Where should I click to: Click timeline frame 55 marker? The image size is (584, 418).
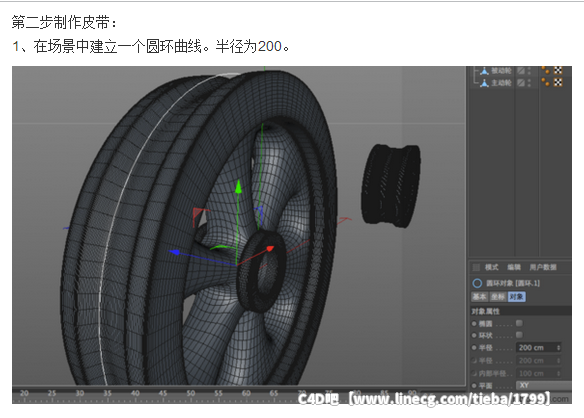coord(218,393)
